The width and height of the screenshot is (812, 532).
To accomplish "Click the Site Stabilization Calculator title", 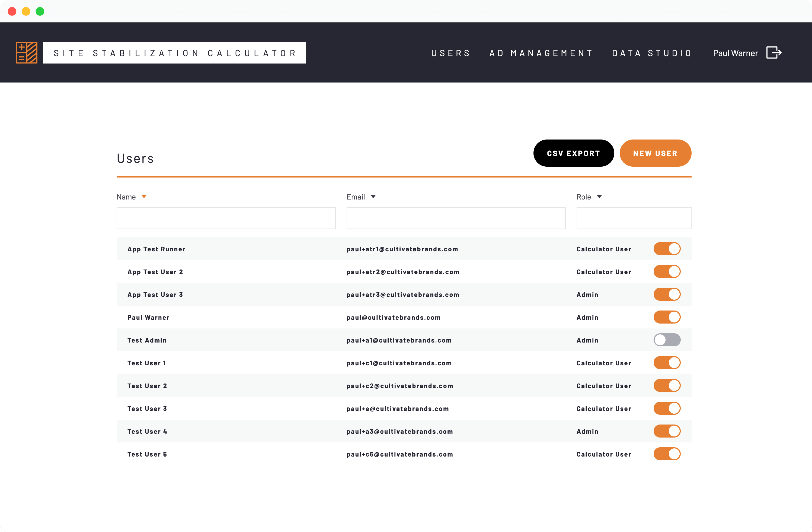I will pyautogui.click(x=174, y=53).
